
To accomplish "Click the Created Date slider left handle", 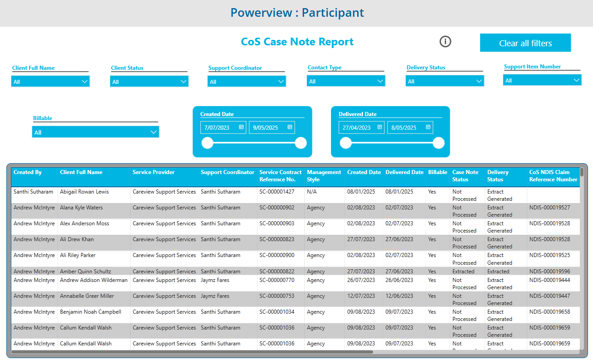I will click(x=207, y=143).
